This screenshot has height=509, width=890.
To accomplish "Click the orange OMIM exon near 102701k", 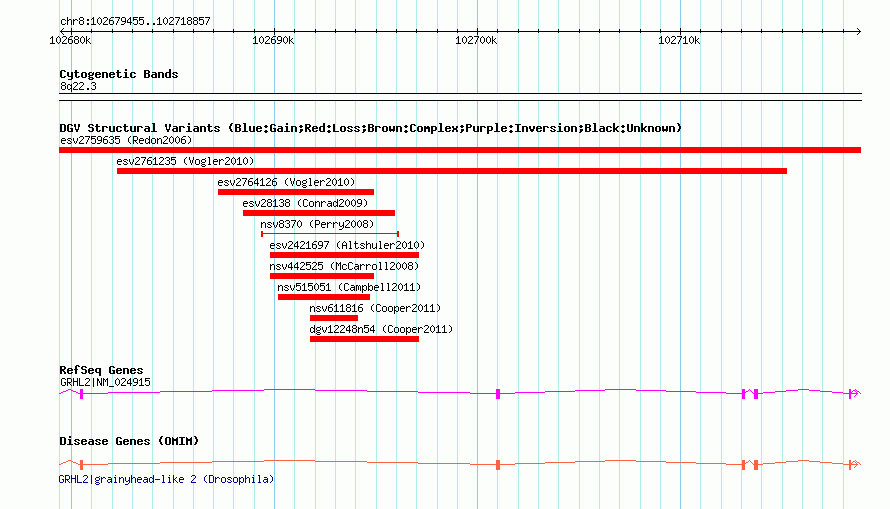I will (498, 465).
